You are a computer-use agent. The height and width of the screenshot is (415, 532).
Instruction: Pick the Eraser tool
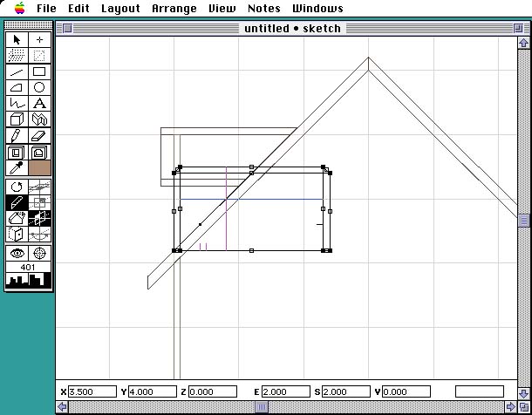(x=39, y=135)
